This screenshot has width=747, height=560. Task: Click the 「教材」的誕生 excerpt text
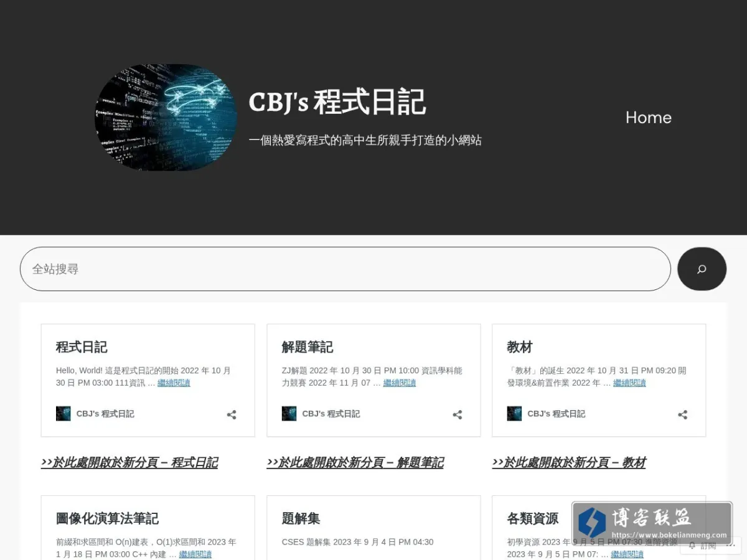596,376
